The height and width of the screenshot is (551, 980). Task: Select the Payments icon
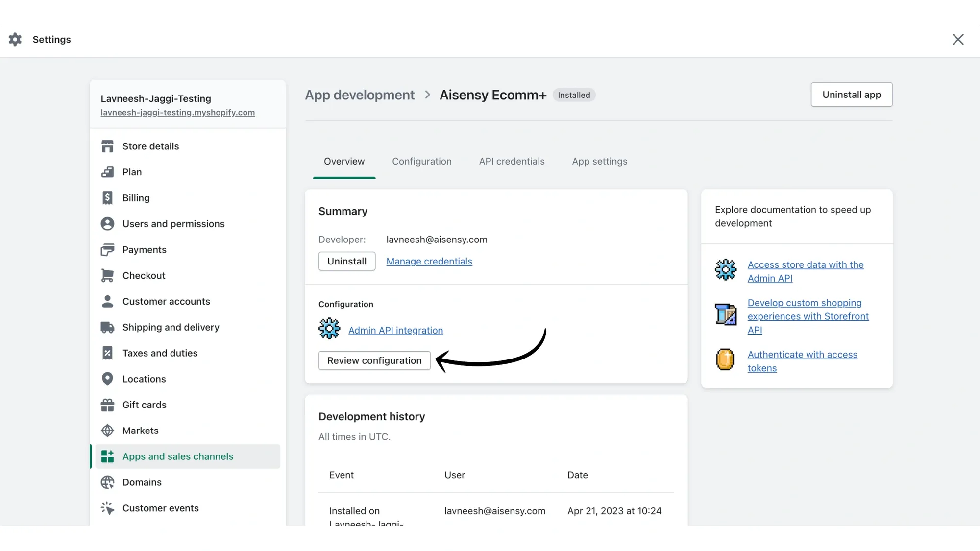[x=107, y=249]
